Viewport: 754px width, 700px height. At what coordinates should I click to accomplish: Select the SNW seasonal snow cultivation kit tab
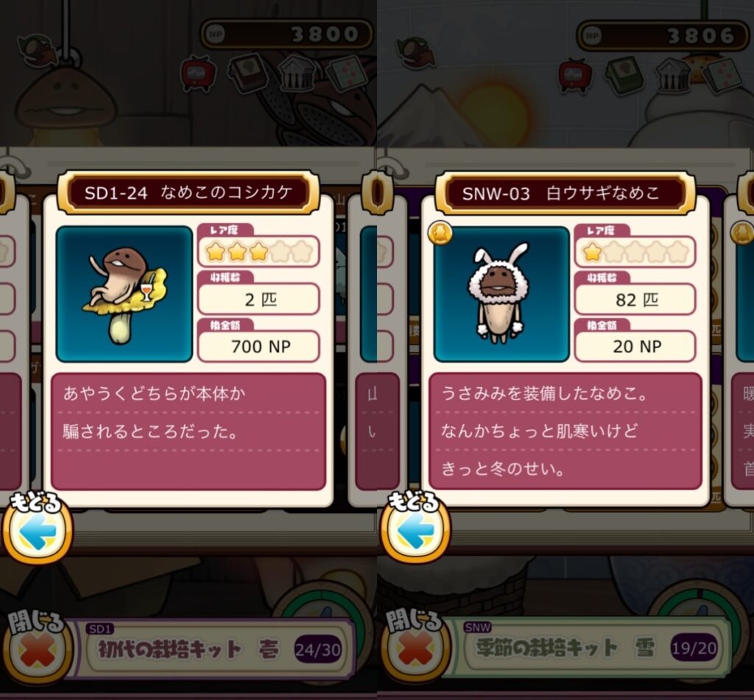(x=591, y=647)
